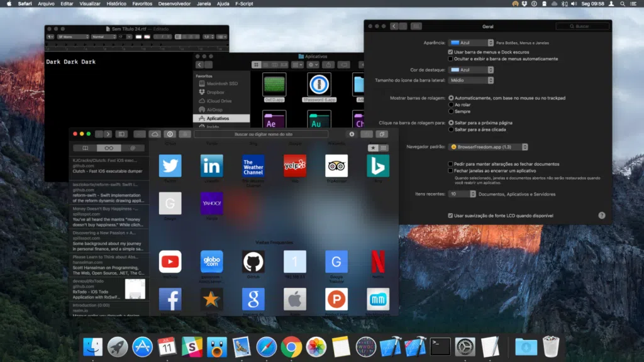Viewport: 644px width, 362px height.
Task: Click the back arrow in Preferências do Sistema
Action: coord(394,26)
